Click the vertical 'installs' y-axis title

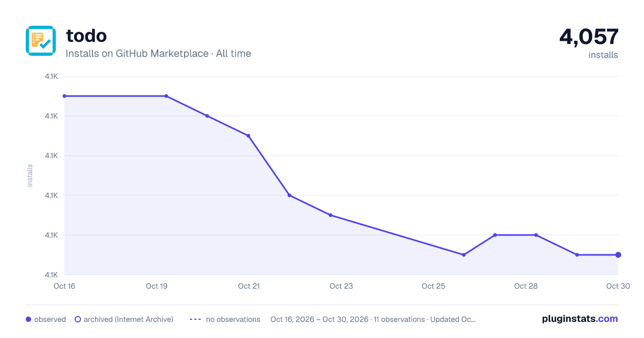point(30,175)
